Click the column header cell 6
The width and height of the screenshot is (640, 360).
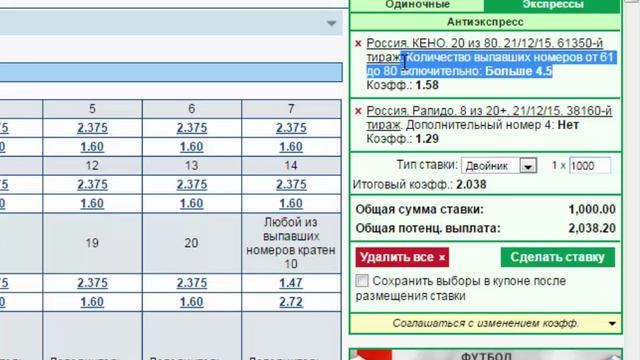click(191, 109)
